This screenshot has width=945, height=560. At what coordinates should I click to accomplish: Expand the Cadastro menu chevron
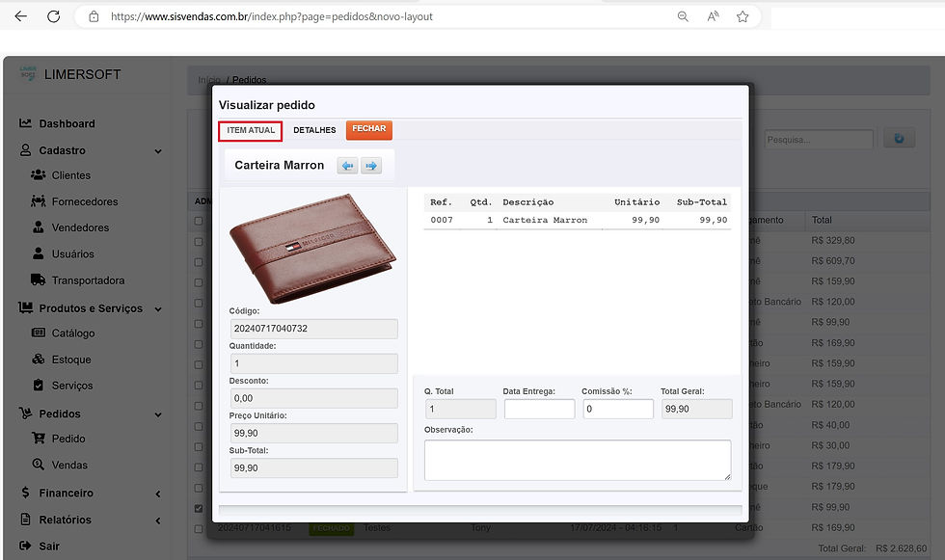[x=158, y=151]
